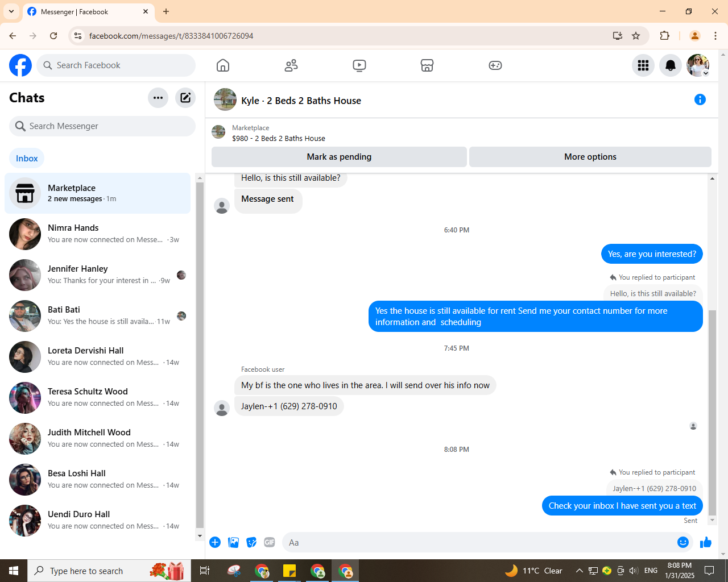Click the Jaylen phone number message
This screenshot has height=582, width=728.
[x=289, y=406]
